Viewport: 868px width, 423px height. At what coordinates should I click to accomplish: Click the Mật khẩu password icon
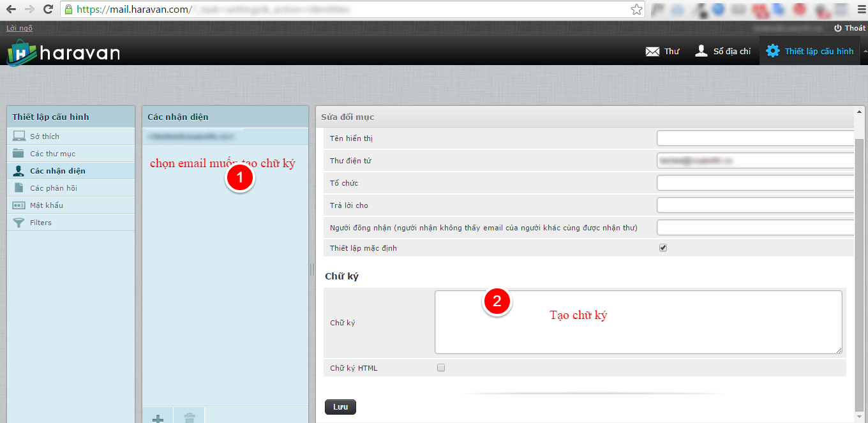point(19,205)
